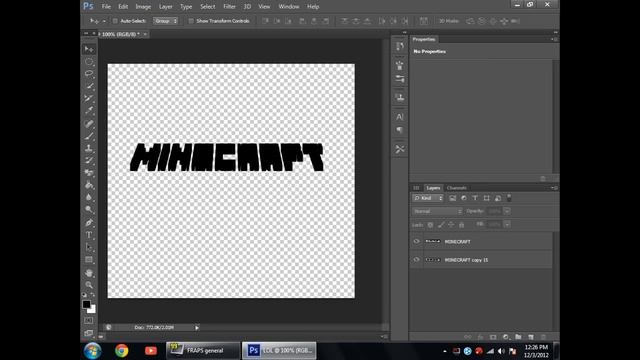Select the Paint Bucket tool
Screen dimensions: 640x360
(x=89, y=185)
